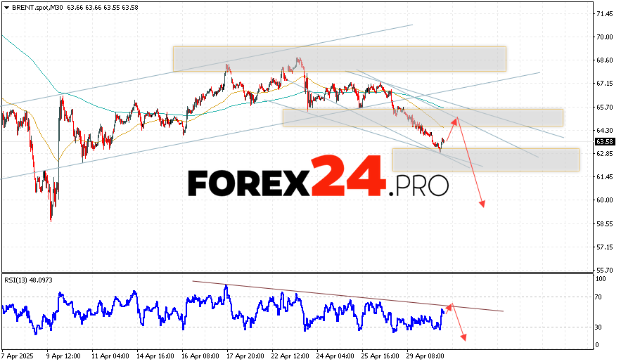Screen dimensions: 621x364
Task: Click the 67.15 price axis label
Action: pyautogui.click(x=604, y=84)
